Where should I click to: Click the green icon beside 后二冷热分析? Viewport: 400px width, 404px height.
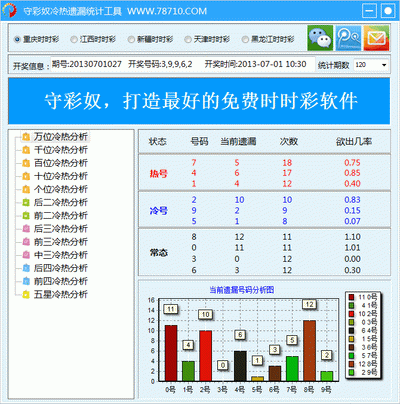pos(26,202)
